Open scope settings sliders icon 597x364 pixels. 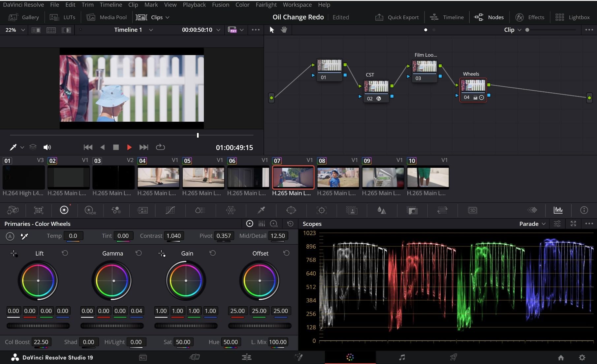557,224
